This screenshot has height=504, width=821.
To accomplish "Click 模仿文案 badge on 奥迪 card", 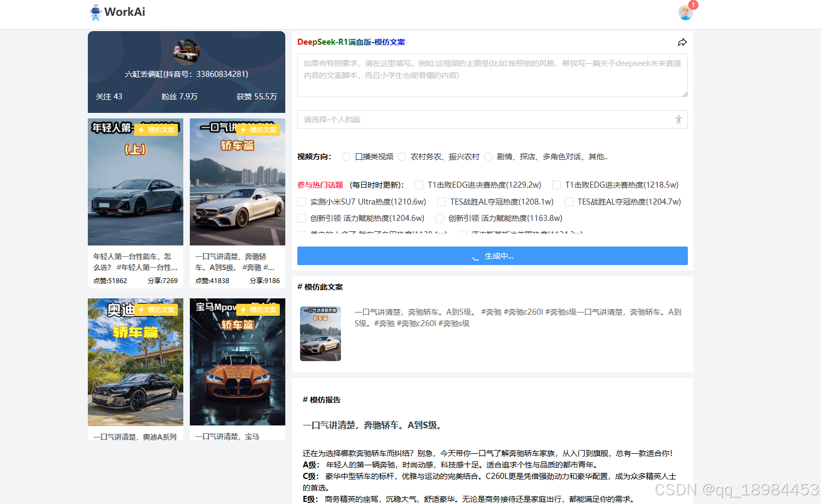I will pyautogui.click(x=157, y=310).
